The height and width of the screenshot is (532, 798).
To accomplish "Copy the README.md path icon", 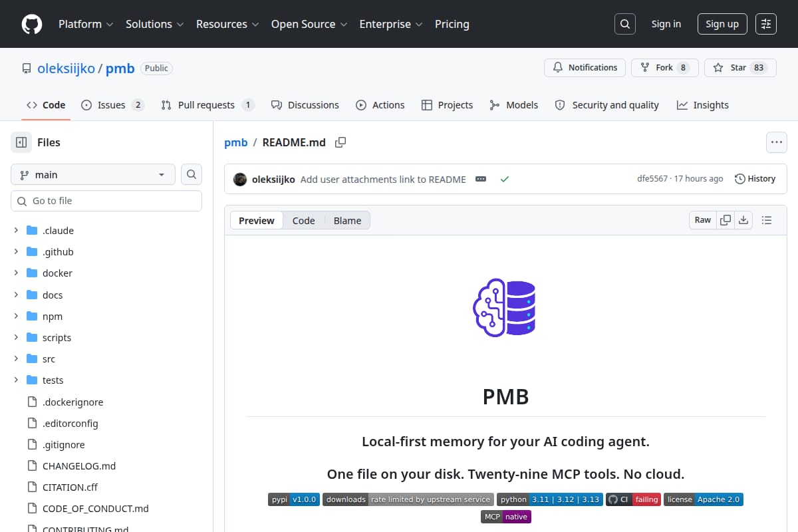I will pyautogui.click(x=340, y=142).
